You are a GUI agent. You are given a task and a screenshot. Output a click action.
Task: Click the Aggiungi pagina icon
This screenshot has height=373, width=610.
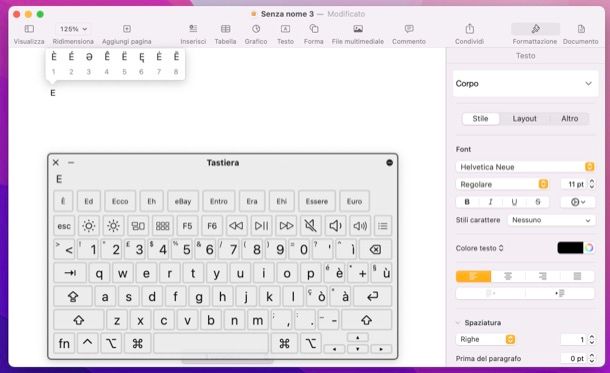pos(127,29)
